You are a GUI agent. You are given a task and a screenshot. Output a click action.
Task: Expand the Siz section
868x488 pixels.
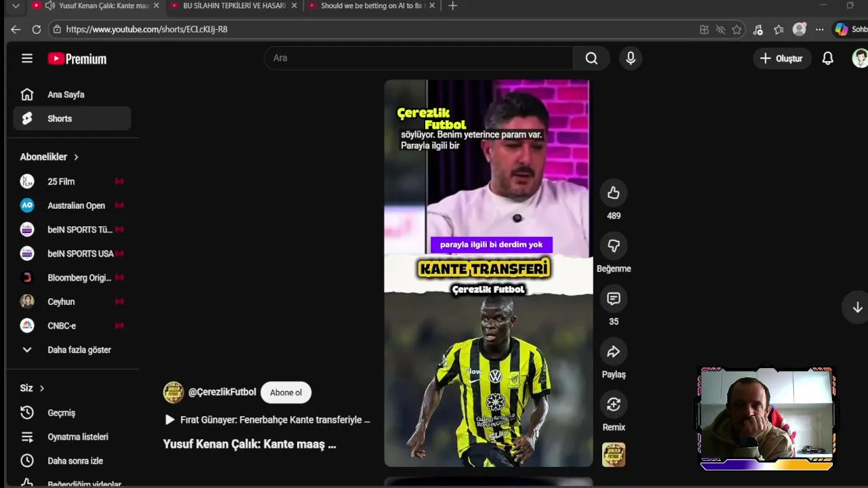tap(33, 388)
